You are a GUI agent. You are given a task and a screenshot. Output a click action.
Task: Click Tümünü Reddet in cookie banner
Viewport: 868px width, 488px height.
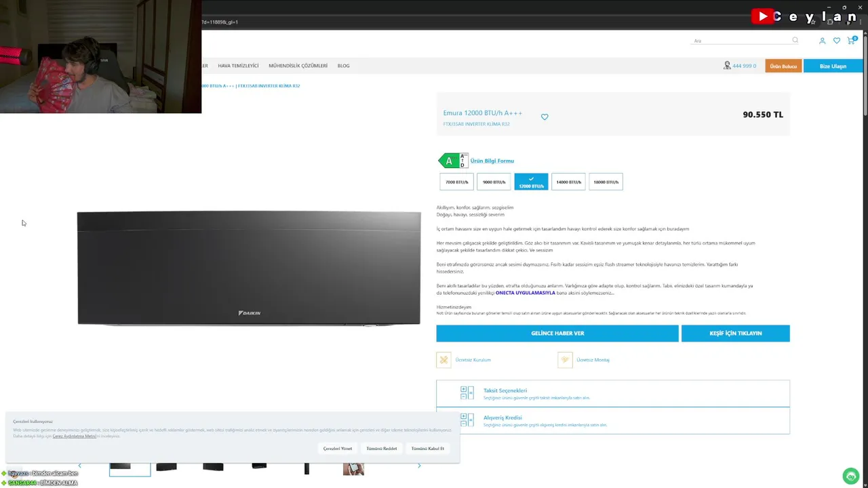point(382,449)
